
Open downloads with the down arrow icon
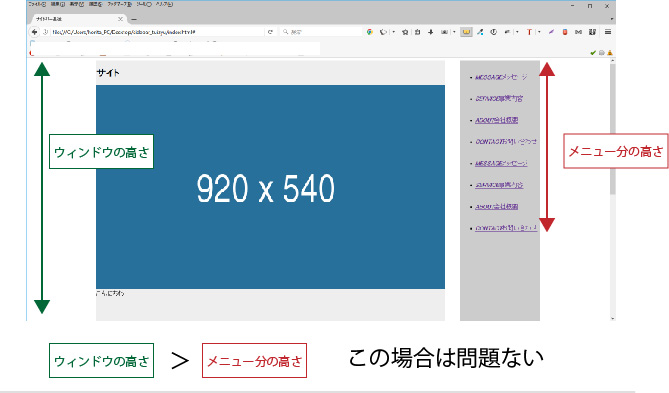pos(430,32)
